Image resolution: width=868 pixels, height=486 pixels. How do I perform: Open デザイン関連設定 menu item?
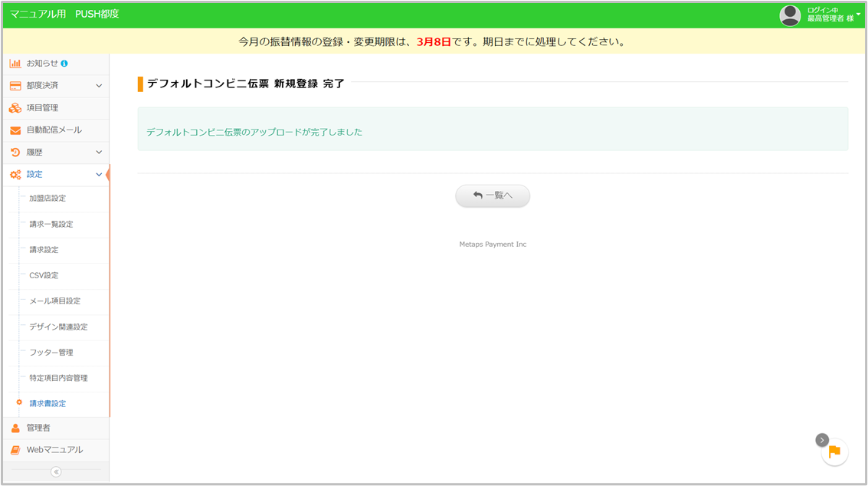[58, 327]
